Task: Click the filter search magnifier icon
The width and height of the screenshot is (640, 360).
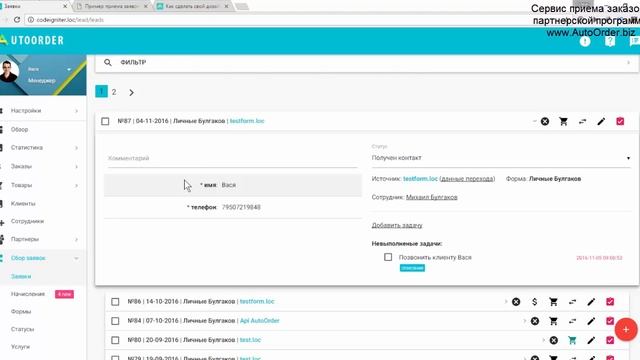Action: pyautogui.click(x=107, y=62)
